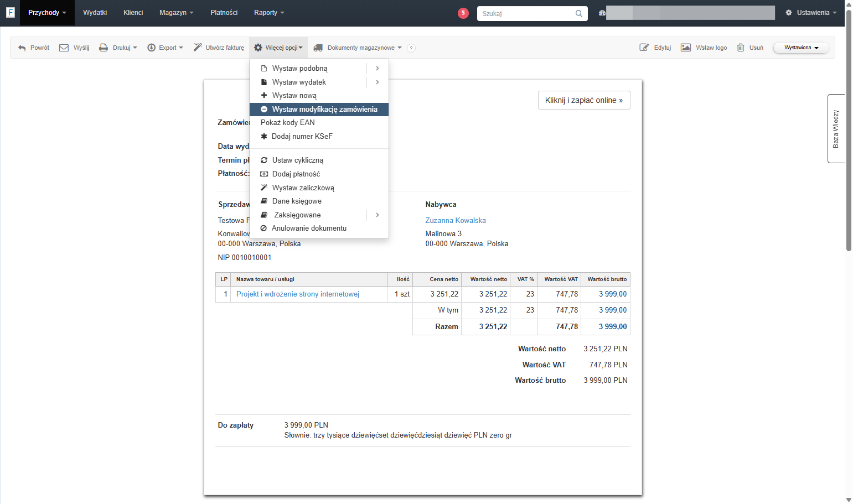Delete the document with Usuń
This screenshot has height=504, width=853.
click(750, 48)
